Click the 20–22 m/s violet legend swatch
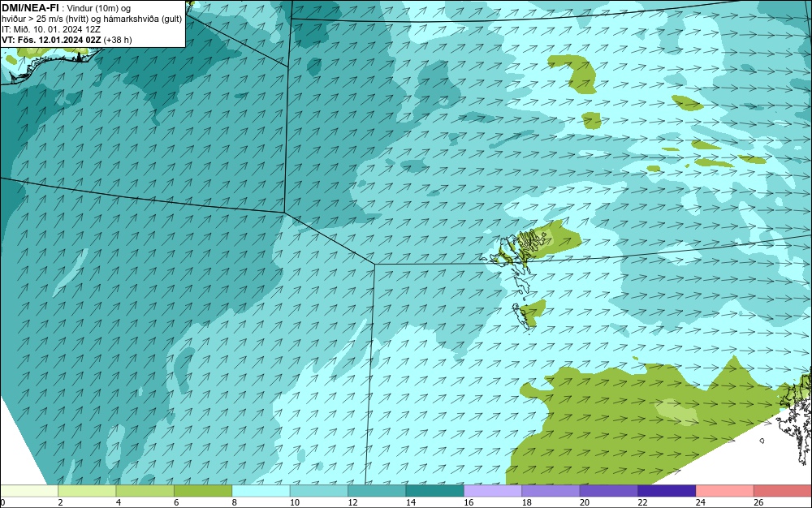 pos(609,490)
